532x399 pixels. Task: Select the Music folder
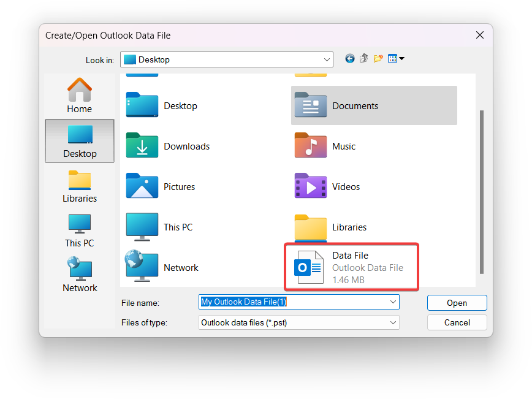325,146
